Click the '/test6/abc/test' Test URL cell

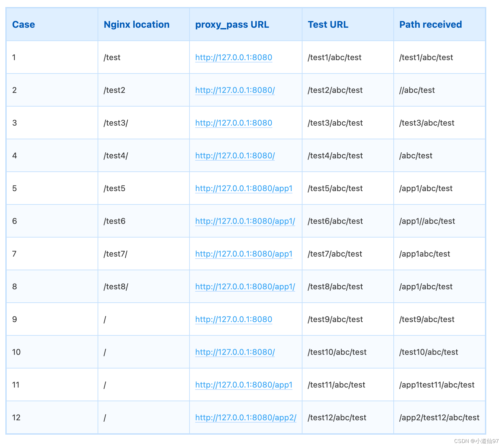coord(348,221)
